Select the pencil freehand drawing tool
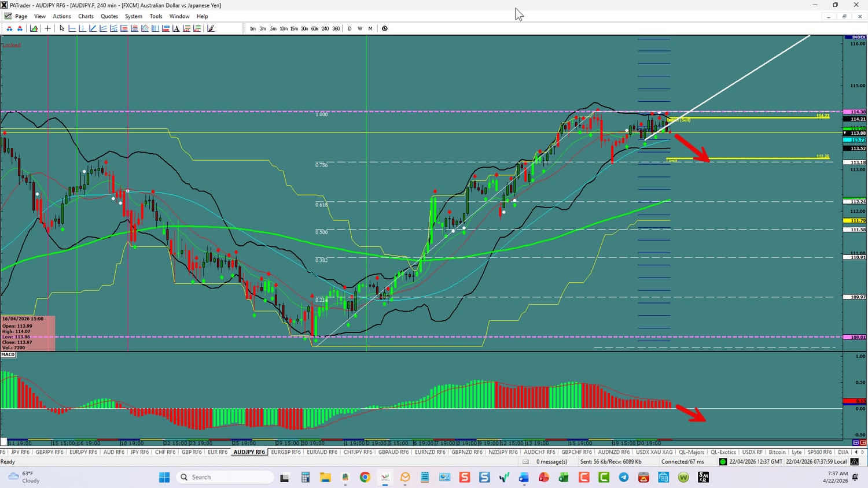This screenshot has width=868, height=488. pyautogui.click(x=211, y=28)
